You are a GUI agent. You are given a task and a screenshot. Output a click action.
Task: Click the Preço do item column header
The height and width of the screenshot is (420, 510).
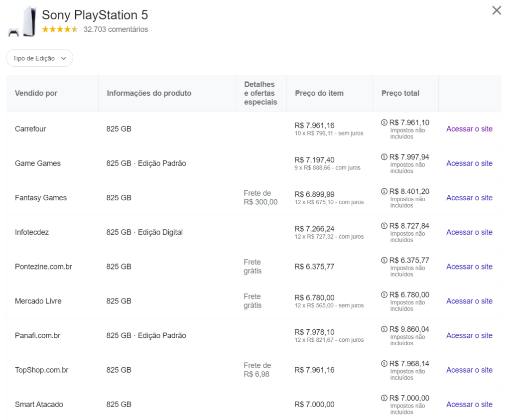click(319, 93)
